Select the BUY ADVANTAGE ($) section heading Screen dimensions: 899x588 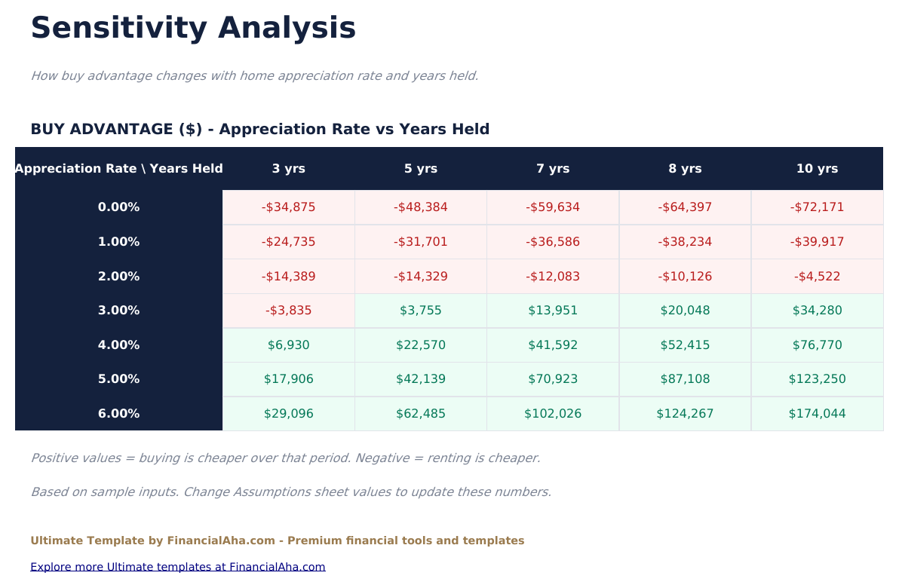click(259, 130)
